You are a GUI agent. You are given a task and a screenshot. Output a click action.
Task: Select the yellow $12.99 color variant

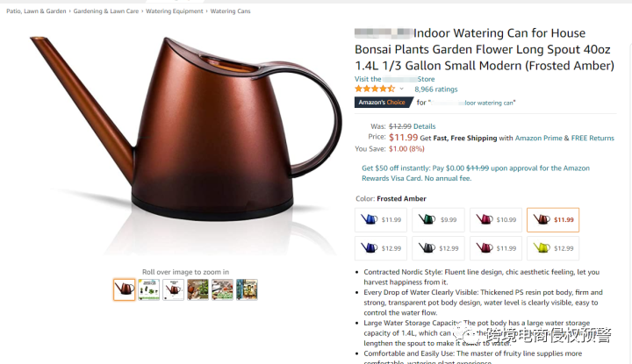point(553,248)
